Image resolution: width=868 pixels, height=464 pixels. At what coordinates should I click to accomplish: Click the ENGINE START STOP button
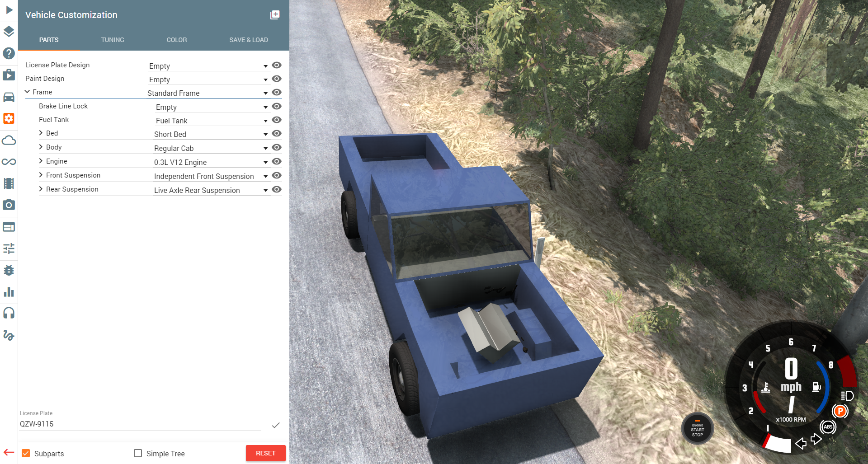(698, 429)
